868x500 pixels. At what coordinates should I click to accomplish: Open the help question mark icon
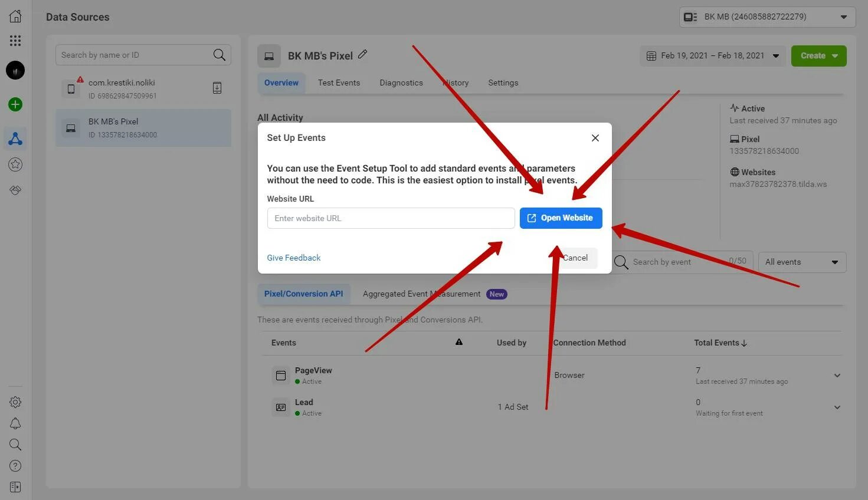(x=15, y=466)
